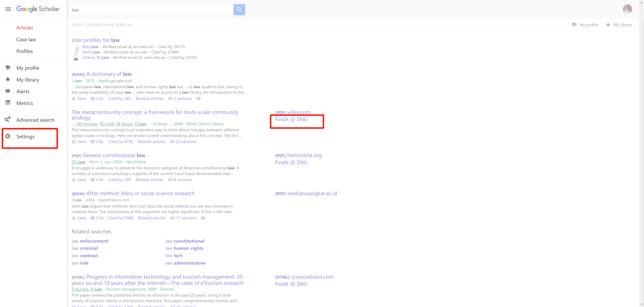
Task: Click Cite quote icon for Generic constitutional law
Action: pyautogui.click(x=93, y=180)
